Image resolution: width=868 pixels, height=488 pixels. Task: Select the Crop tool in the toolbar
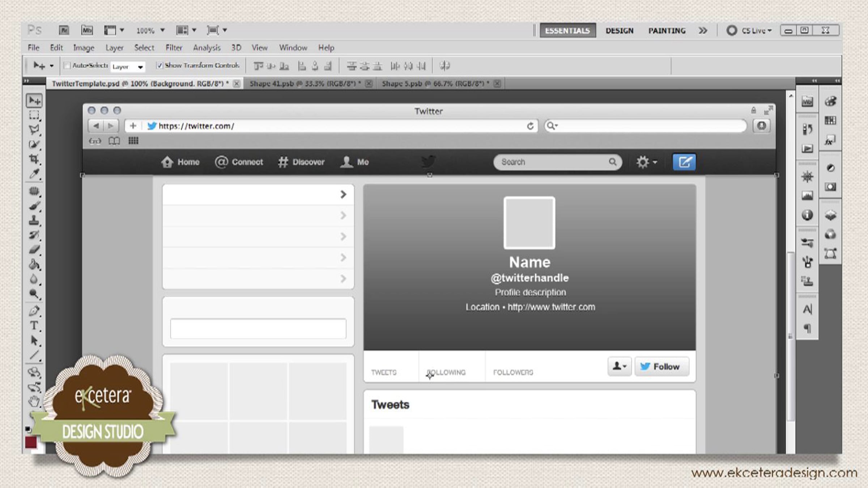[x=34, y=159]
